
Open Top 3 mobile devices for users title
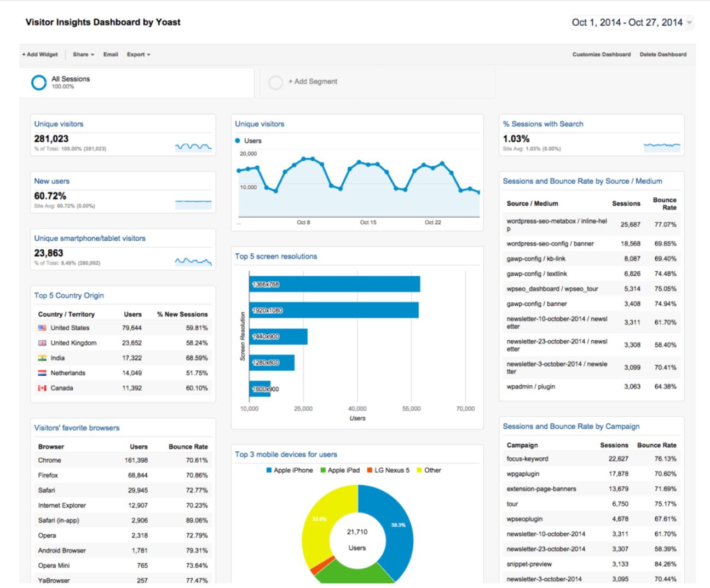coord(286,455)
